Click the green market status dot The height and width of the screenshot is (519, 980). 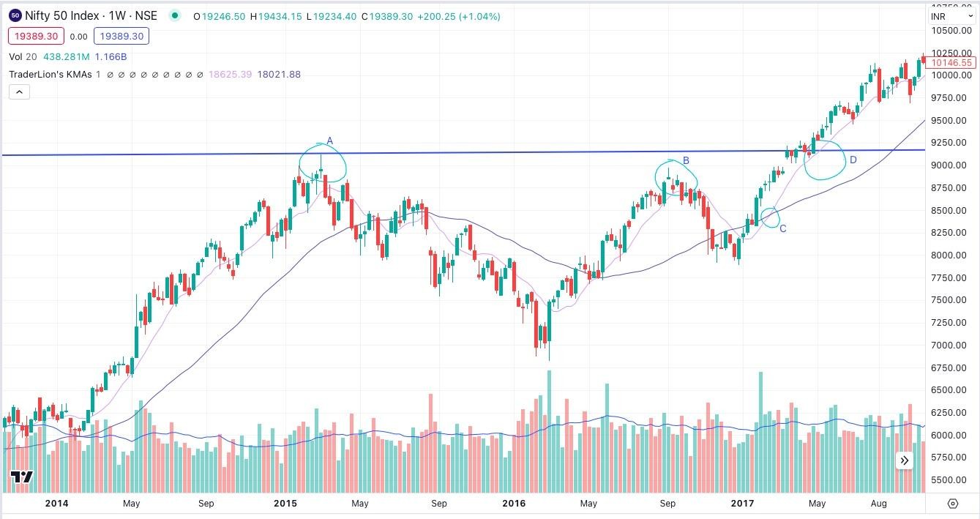click(174, 15)
